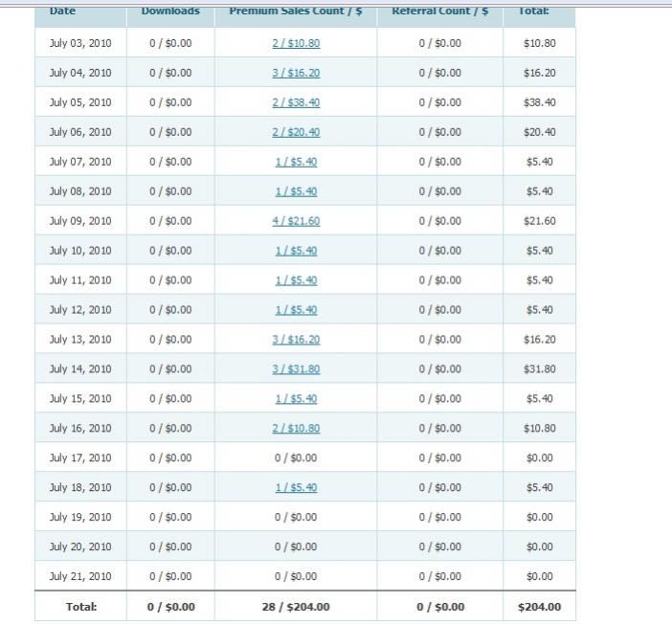Viewport: 672px width, 624px height.
Task: Select the date cell July 20, 2010
Action: pos(80,546)
